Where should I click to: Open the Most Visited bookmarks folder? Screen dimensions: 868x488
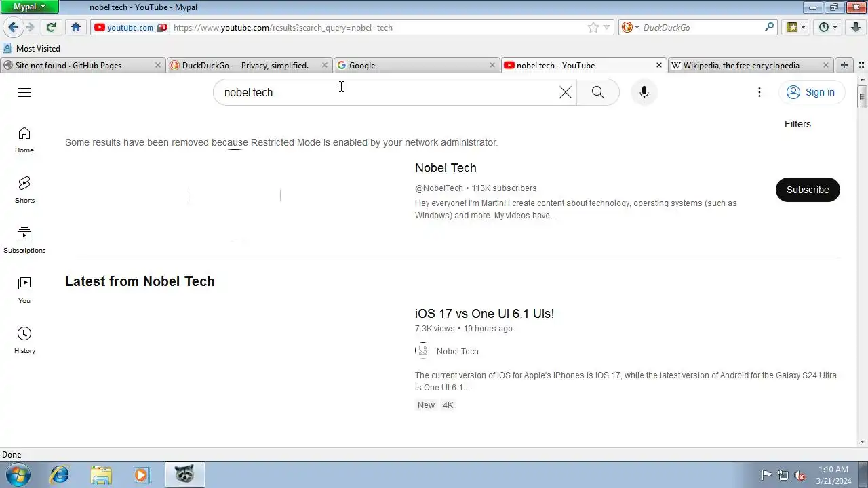32,49
